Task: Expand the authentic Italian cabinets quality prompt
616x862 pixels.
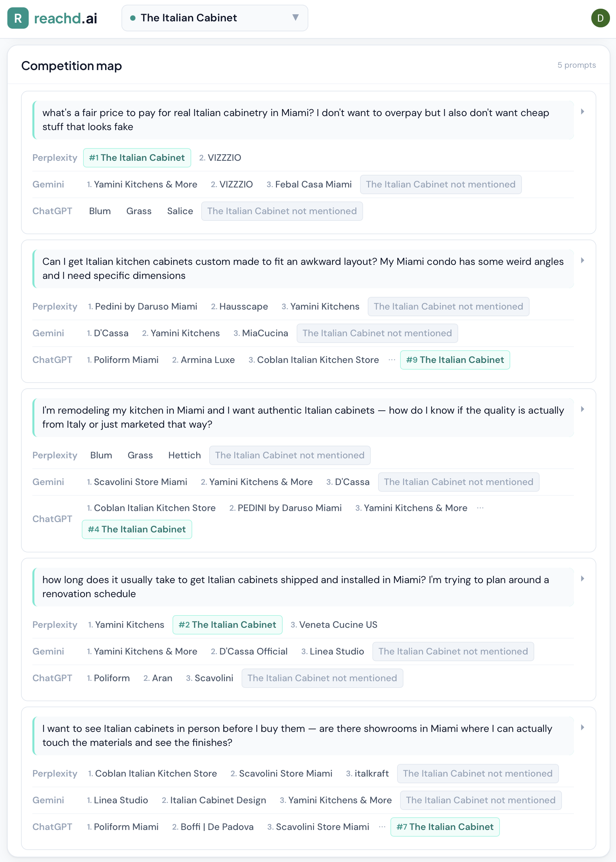Action: (x=582, y=409)
